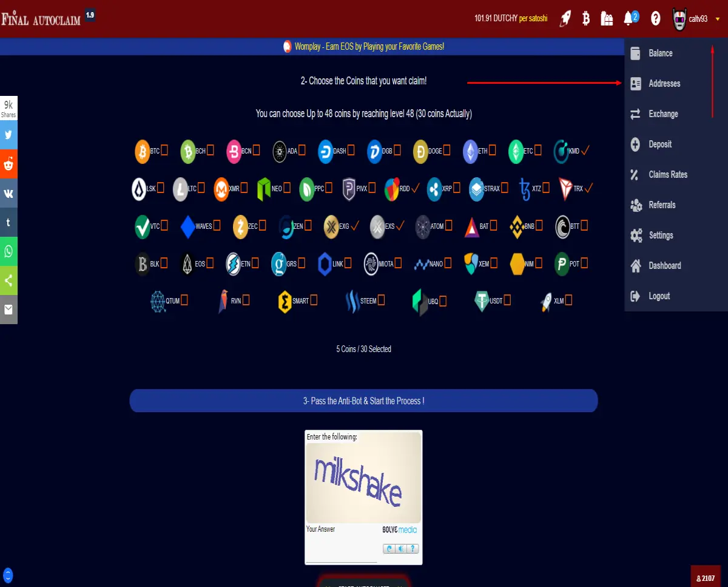Open the help question mark icon
Viewport: 728px width, 587px height.
pyautogui.click(x=655, y=19)
